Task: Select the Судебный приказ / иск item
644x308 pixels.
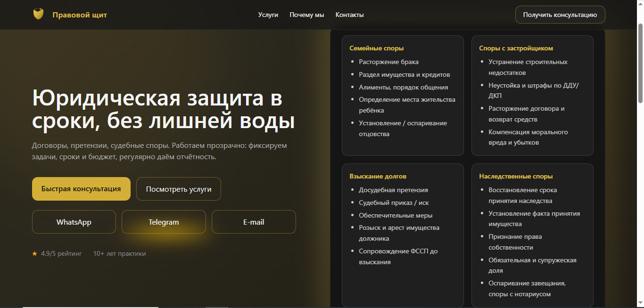Action: [394, 203]
